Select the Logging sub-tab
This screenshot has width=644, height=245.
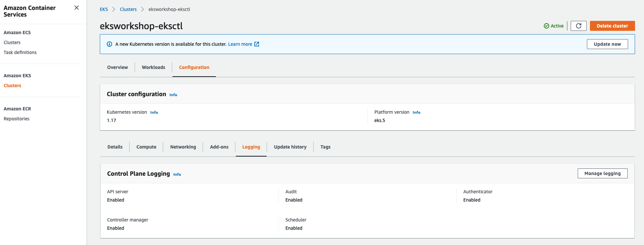click(251, 147)
